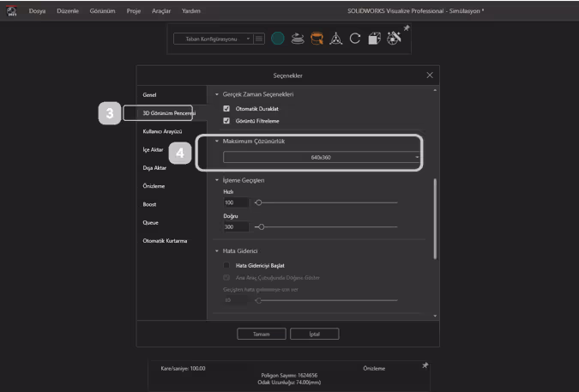Image resolution: width=579 pixels, height=392 pixels.
Task: Click the Doğru value field showing 300
Action: point(236,227)
